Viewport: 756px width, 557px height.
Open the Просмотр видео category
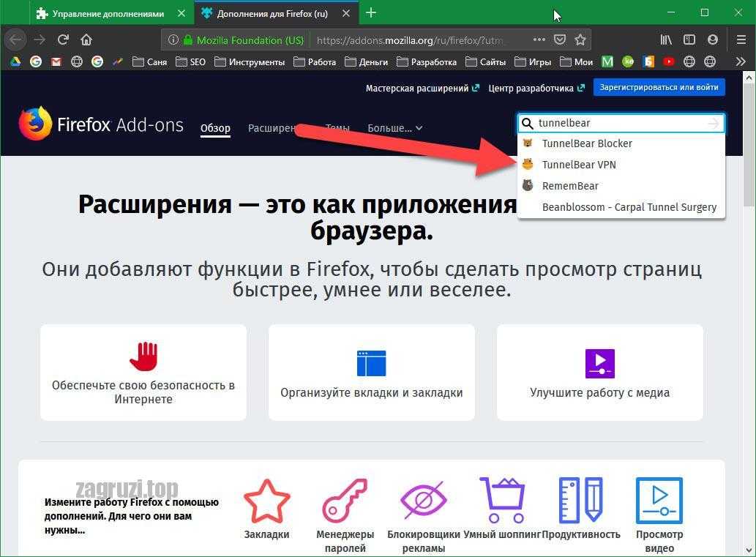click(x=659, y=515)
